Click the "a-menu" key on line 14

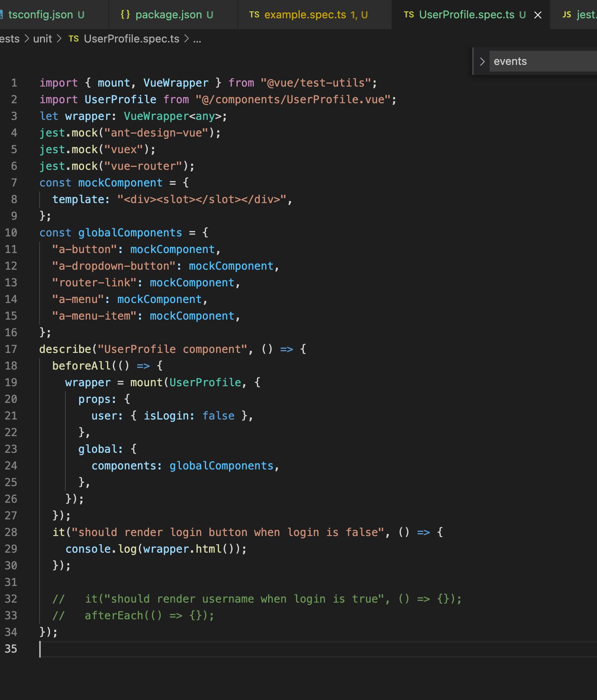(x=78, y=299)
